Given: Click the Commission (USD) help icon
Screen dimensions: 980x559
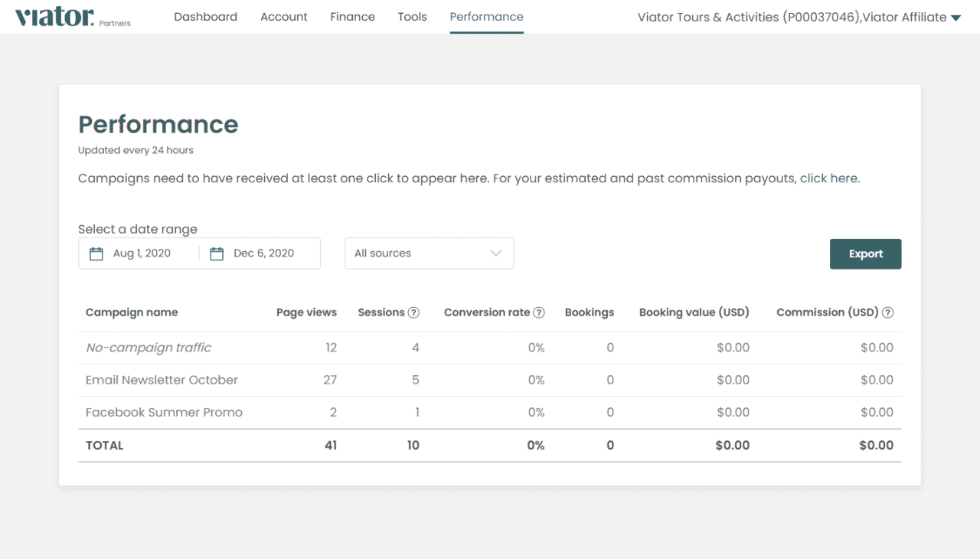Looking at the screenshot, I should click(x=888, y=312).
